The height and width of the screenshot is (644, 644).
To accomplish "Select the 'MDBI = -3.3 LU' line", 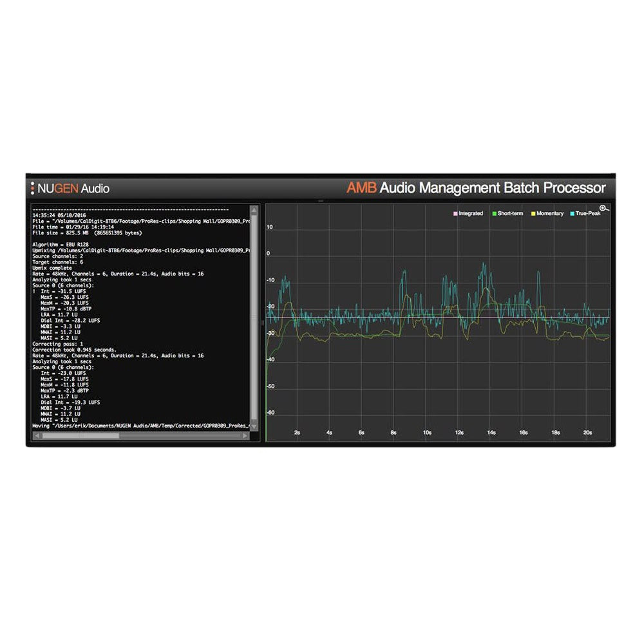I will click(x=61, y=326).
